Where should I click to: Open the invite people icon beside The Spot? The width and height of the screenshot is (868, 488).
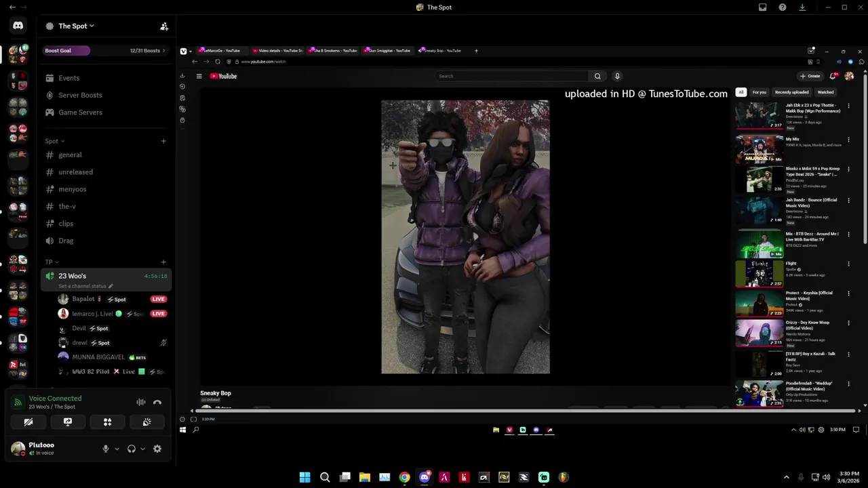tap(164, 26)
